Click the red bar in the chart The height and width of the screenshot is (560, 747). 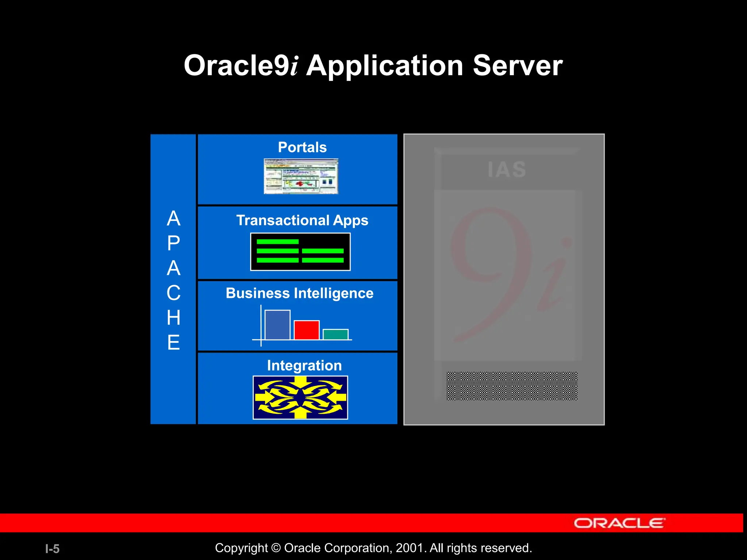[x=307, y=330]
